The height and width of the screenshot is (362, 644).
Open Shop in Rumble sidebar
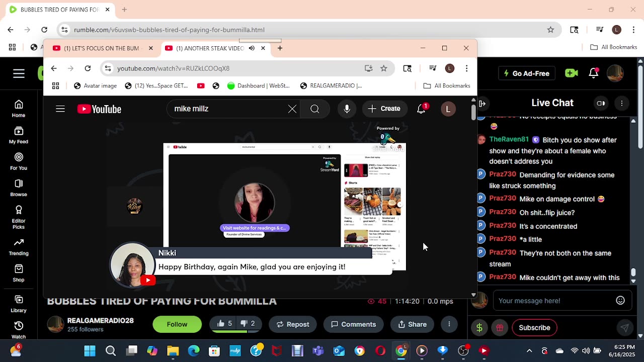[x=19, y=273]
